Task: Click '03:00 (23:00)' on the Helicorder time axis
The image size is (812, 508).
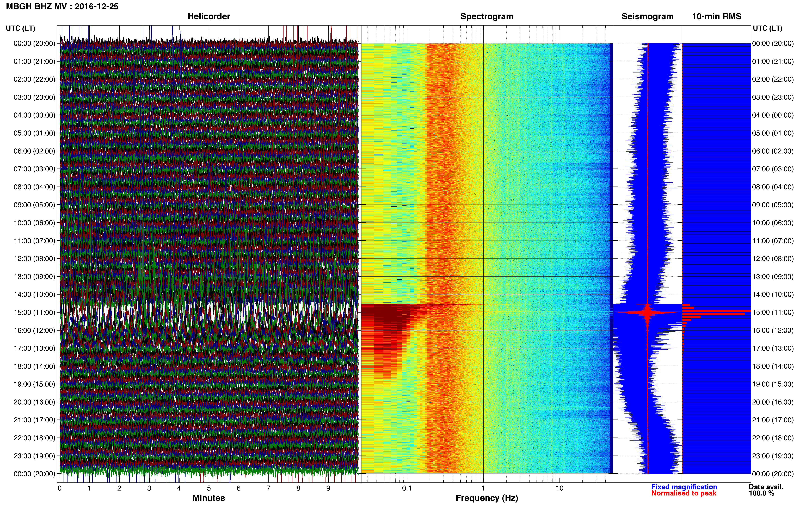Action: point(34,97)
